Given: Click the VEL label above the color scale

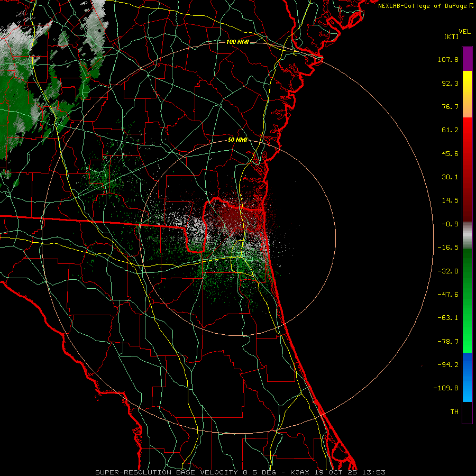Looking at the screenshot, I should click(x=464, y=32).
